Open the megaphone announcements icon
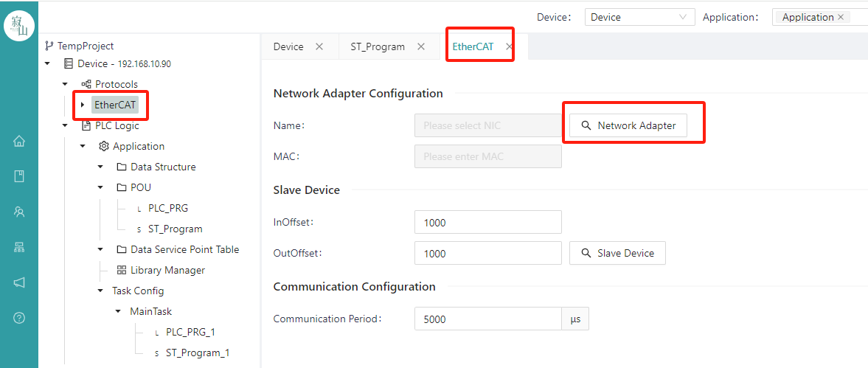The height and width of the screenshot is (368, 868). [x=19, y=282]
